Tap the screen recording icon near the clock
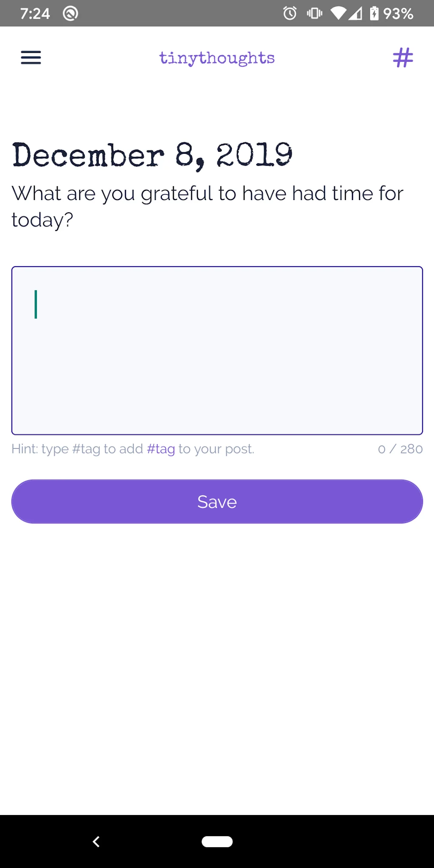The height and width of the screenshot is (868, 434). [x=70, y=13]
